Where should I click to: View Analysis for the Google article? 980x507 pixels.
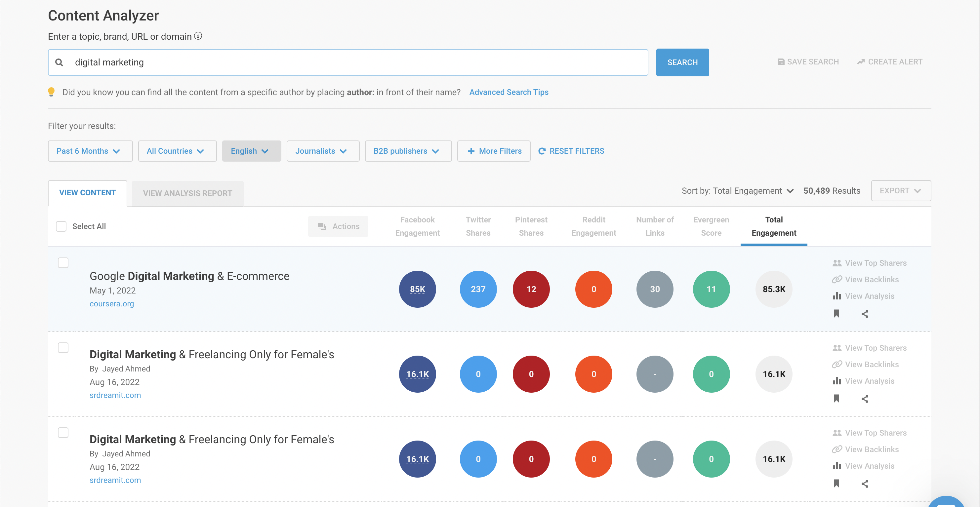click(x=863, y=296)
